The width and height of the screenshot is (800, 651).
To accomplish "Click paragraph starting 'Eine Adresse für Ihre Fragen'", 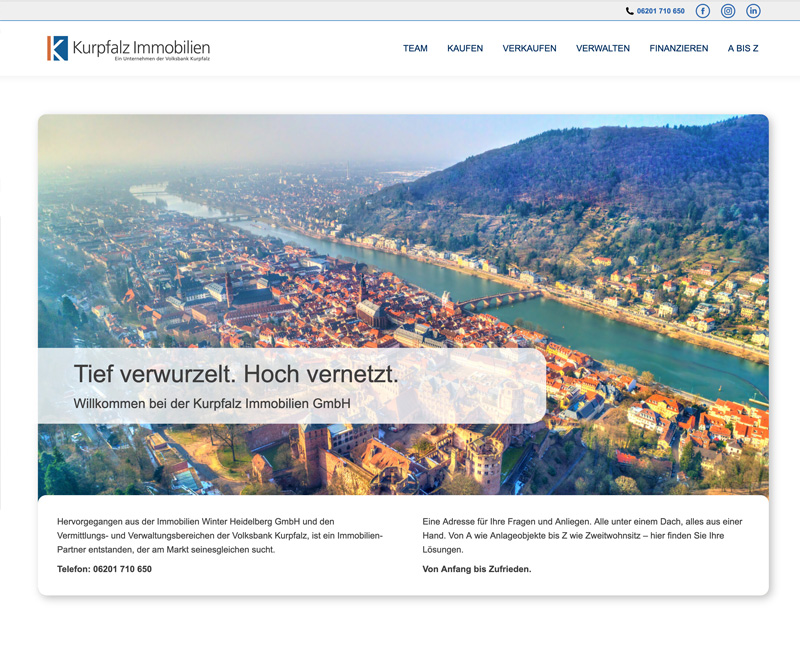I will (x=582, y=536).
